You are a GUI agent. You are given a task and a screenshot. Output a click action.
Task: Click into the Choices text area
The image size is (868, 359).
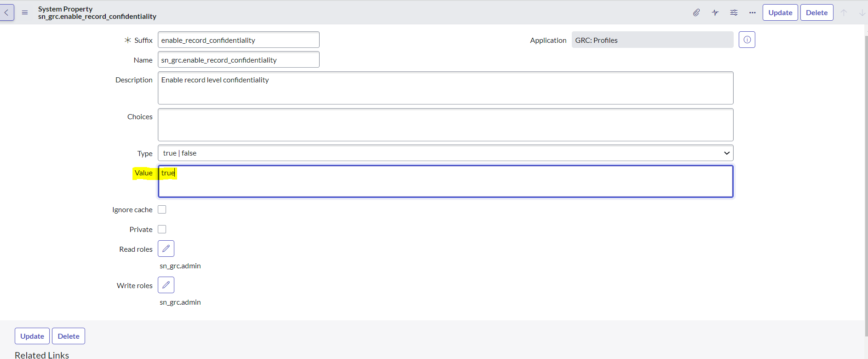point(445,125)
